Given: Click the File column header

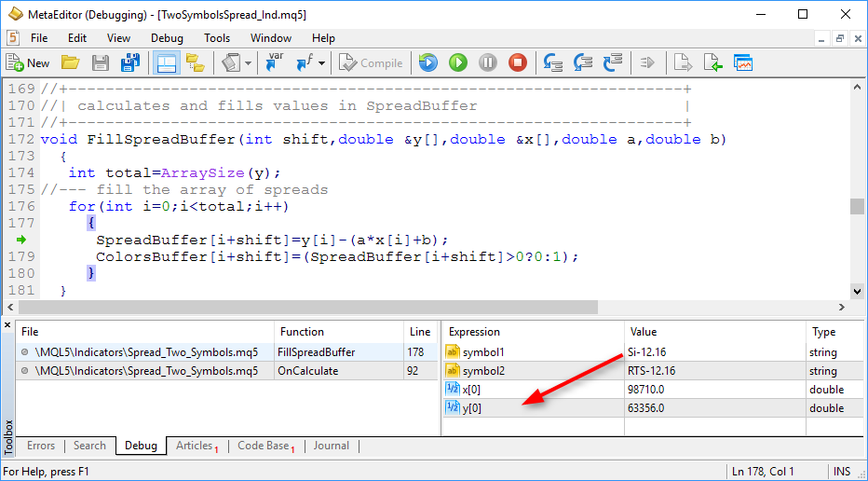Looking at the screenshot, I should click(145, 332).
